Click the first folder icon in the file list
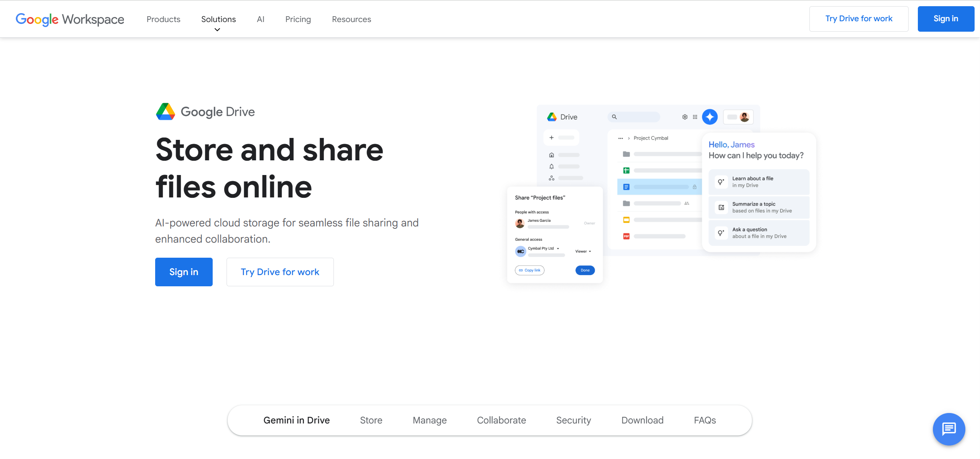The height and width of the screenshot is (459, 980). coord(626,154)
